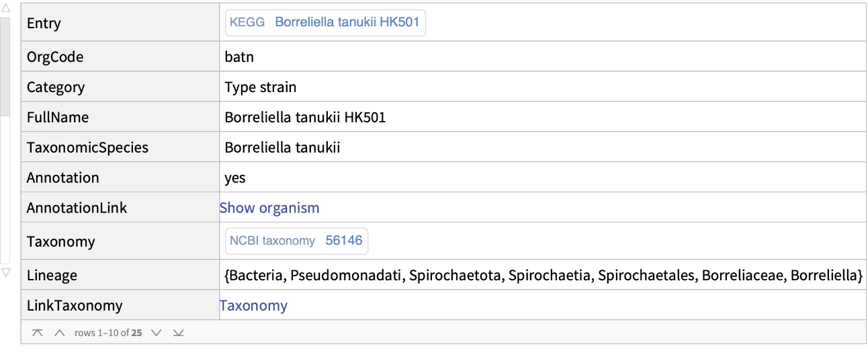868x363 pixels.
Task: Click the batn value cell
Action: 239,56
